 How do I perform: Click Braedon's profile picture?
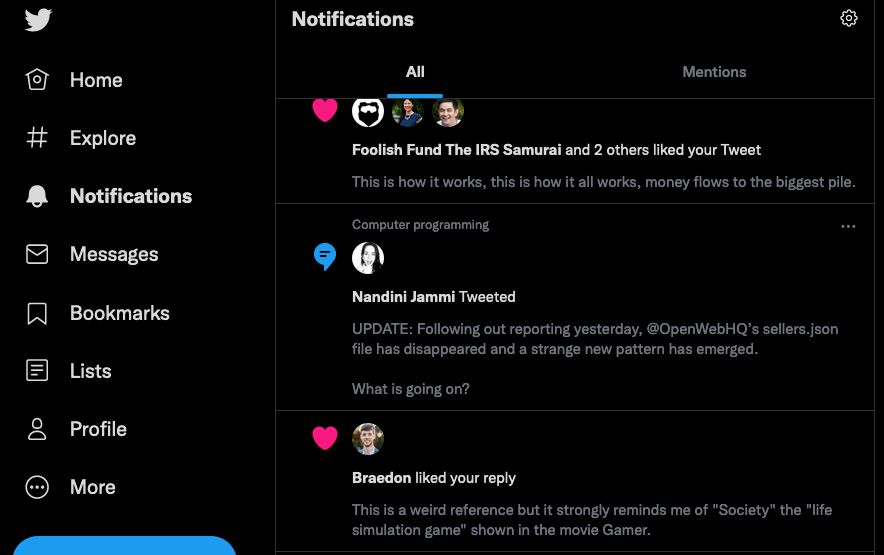[x=368, y=438]
